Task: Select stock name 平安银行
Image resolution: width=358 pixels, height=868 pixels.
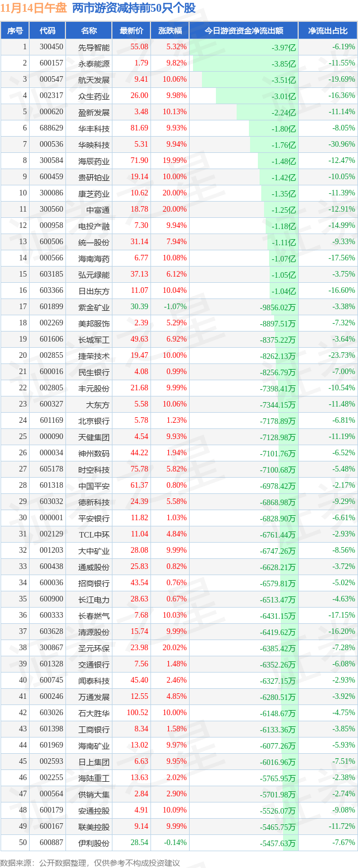Action: coord(94,518)
